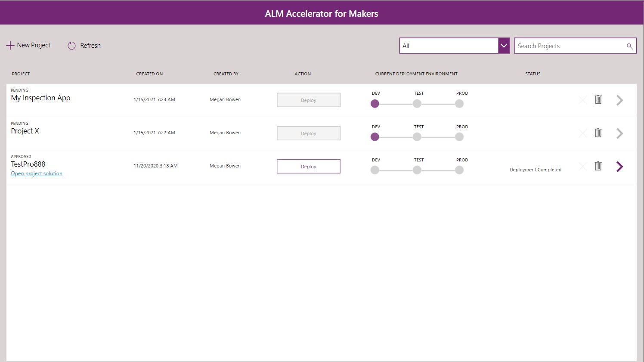Click the DEV-TEST deployment progress track for TestPro888

(x=396, y=170)
